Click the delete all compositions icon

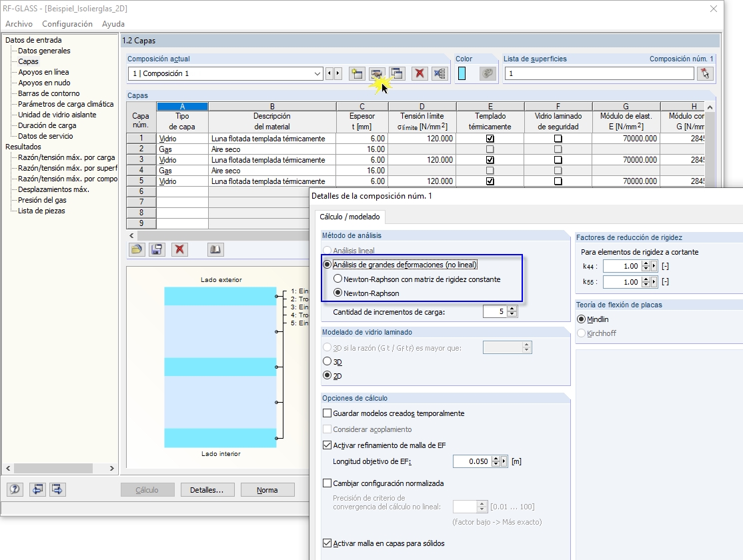[x=440, y=73]
